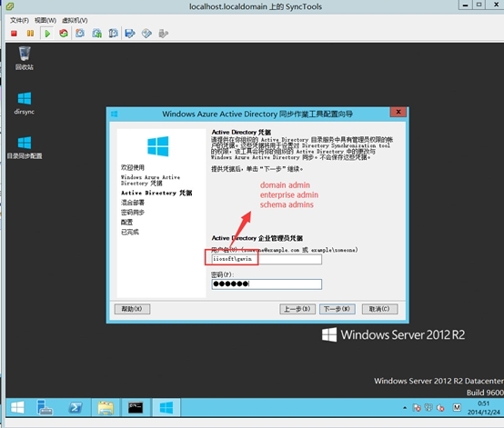Click the wizard title bar Windows icon
Image resolution: width=504 pixels, height=428 pixels.
114,114
